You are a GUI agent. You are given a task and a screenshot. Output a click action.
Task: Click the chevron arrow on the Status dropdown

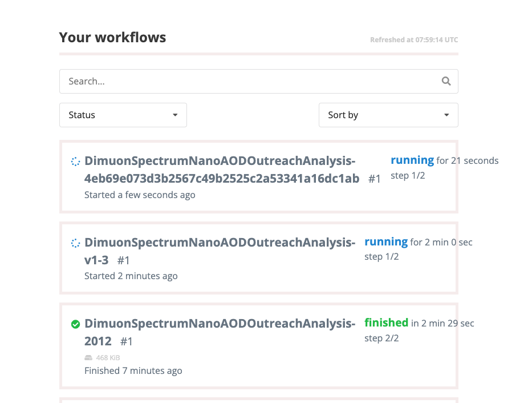pos(175,115)
